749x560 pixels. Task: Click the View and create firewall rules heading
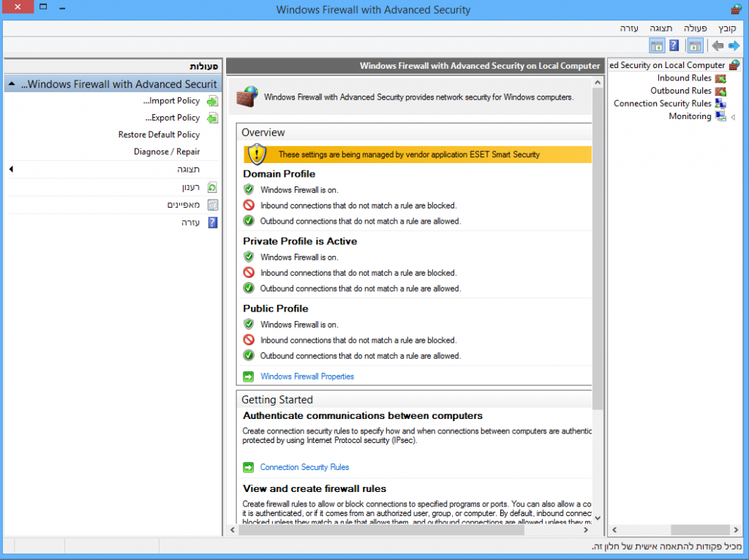[x=315, y=489]
